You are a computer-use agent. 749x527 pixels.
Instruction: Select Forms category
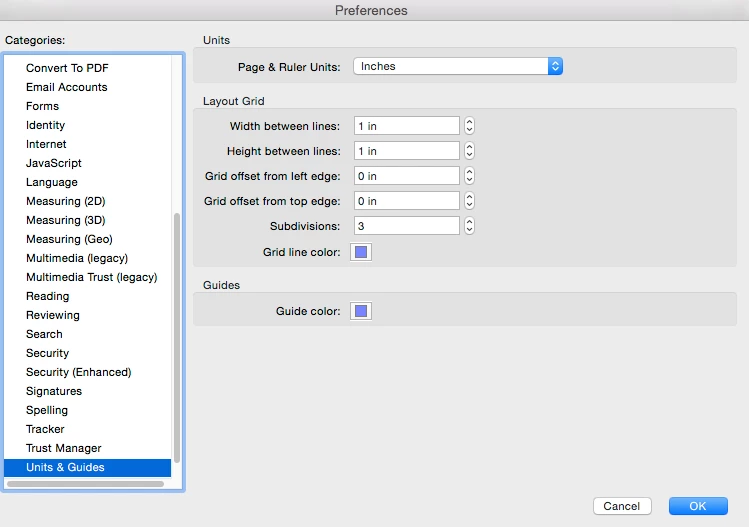87,106
